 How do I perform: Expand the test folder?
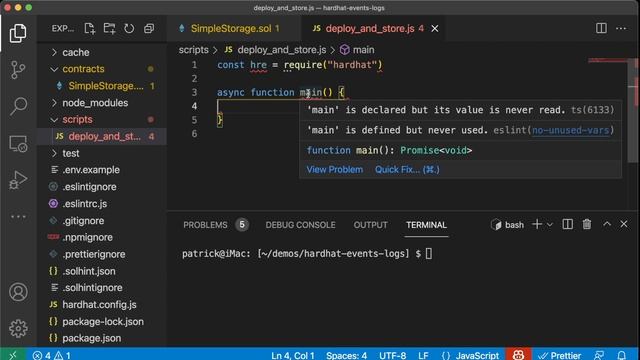tap(102, 153)
